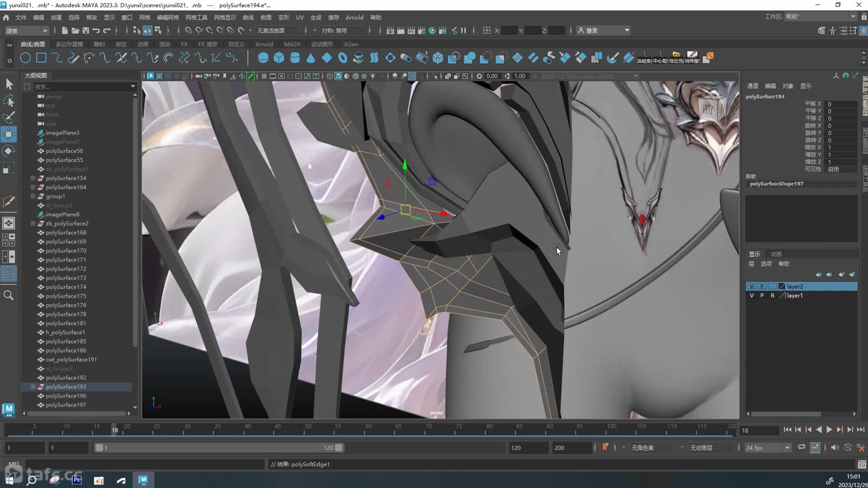Expand polySurface164 in outliner
The width and height of the screenshot is (868, 488).
click(33, 187)
